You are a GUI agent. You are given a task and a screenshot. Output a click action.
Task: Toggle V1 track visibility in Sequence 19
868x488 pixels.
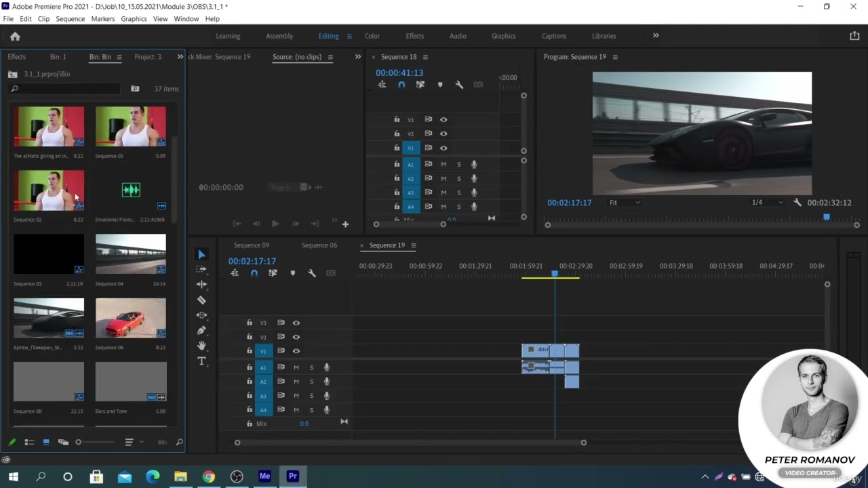[x=296, y=351]
